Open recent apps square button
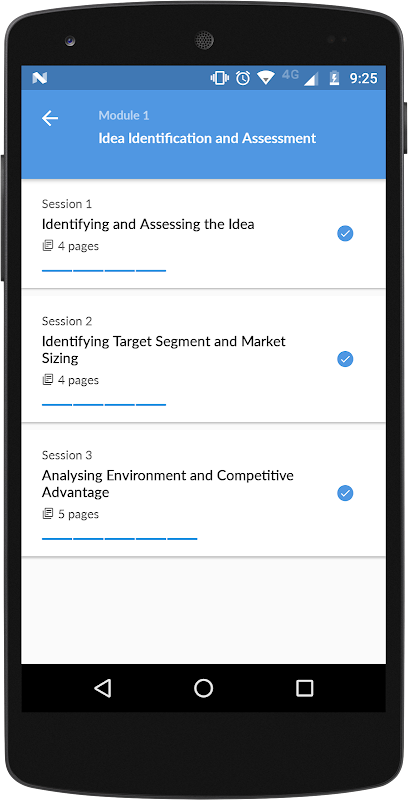The height and width of the screenshot is (800, 408). click(304, 688)
